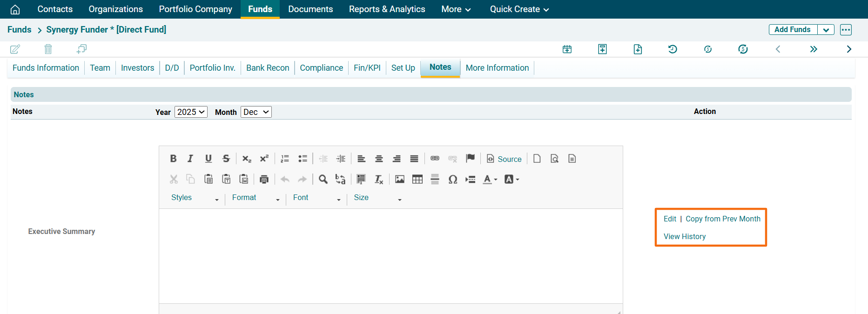Screen dimensions: 868x314
Task: Click the Find magnifier icon
Action: point(323,180)
